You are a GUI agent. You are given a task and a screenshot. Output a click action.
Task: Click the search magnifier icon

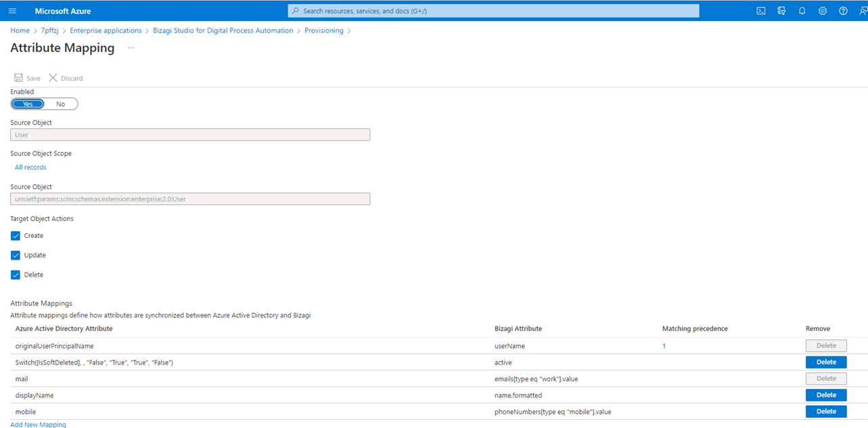(296, 11)
